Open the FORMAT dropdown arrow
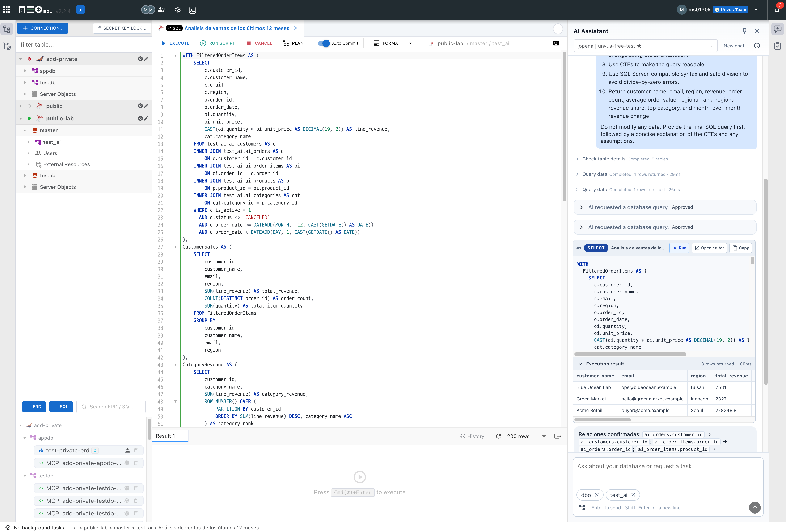786x532 pixels. click(410, 43)
